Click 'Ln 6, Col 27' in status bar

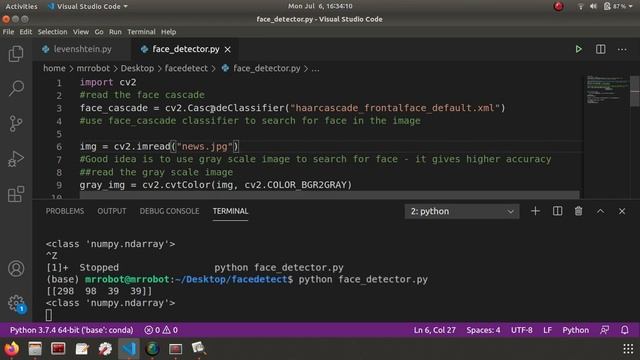click(435, 330)
